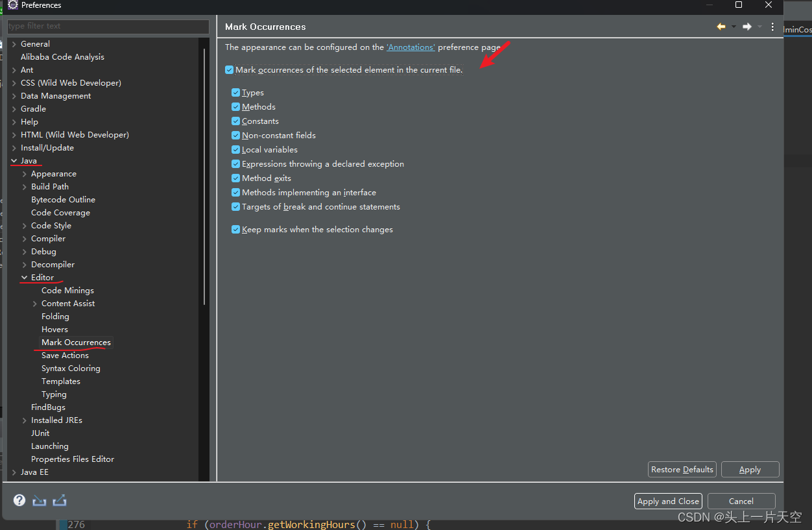The width and height of the screenshot is (812, 530).
Task: Expand the General tree node
Action: coord(14,44)
